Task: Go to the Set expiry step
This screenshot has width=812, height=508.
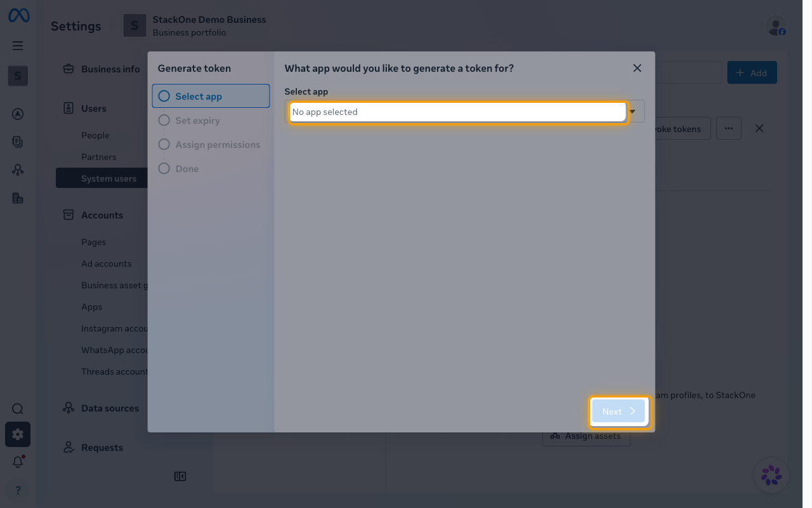Action: [211, 121]
